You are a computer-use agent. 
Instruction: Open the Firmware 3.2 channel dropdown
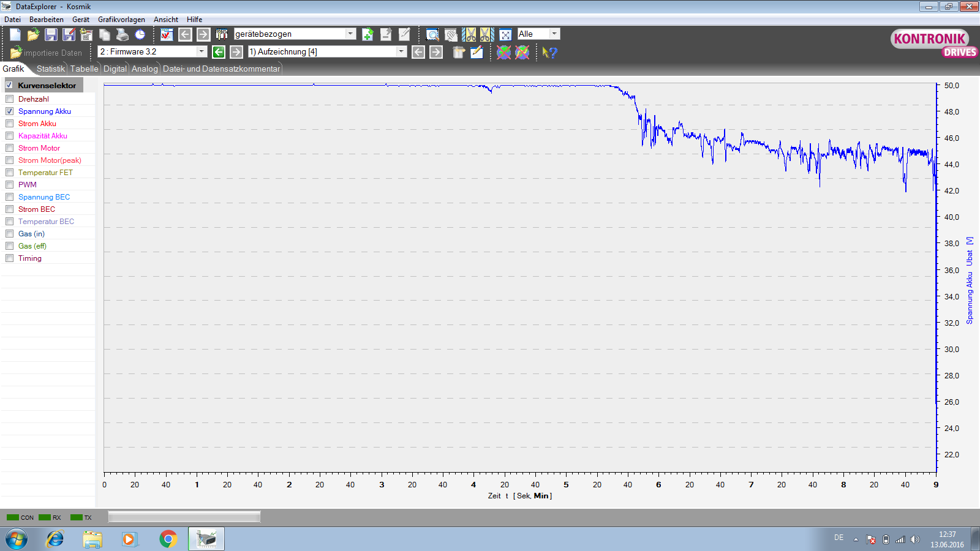[202, 51]
